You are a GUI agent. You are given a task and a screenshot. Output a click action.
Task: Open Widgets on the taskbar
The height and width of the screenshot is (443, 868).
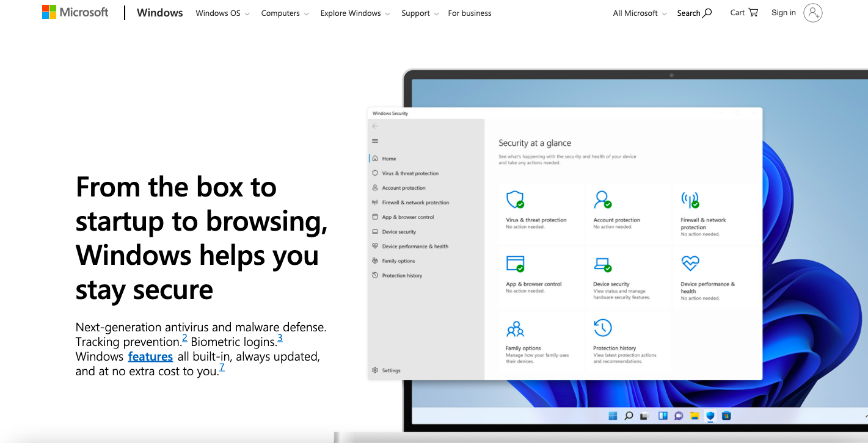pos(663,416)
